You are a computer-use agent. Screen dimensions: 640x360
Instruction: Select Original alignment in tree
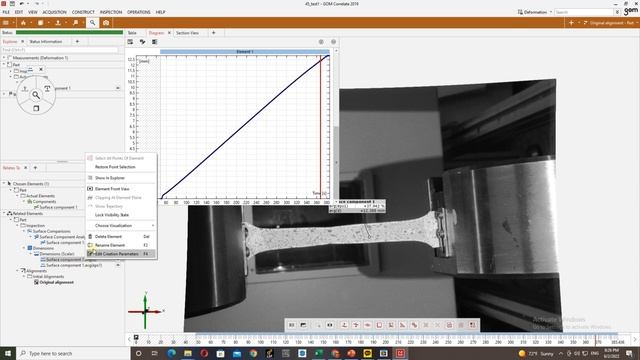coord(57,282)
